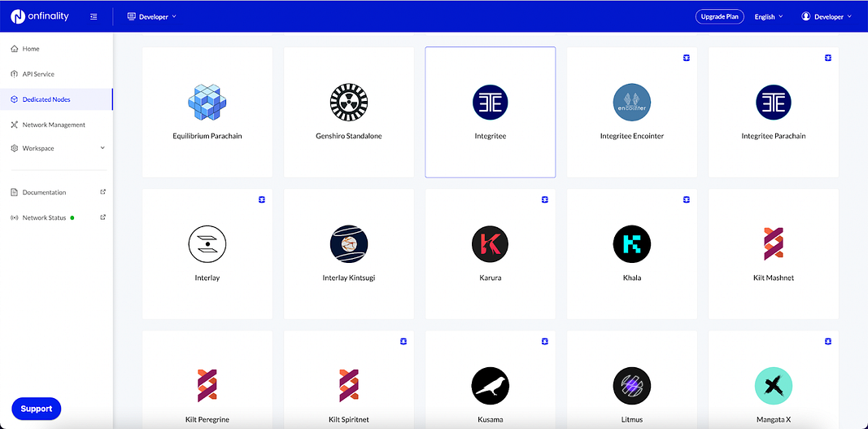Click the Karura label text

[491, 278]
